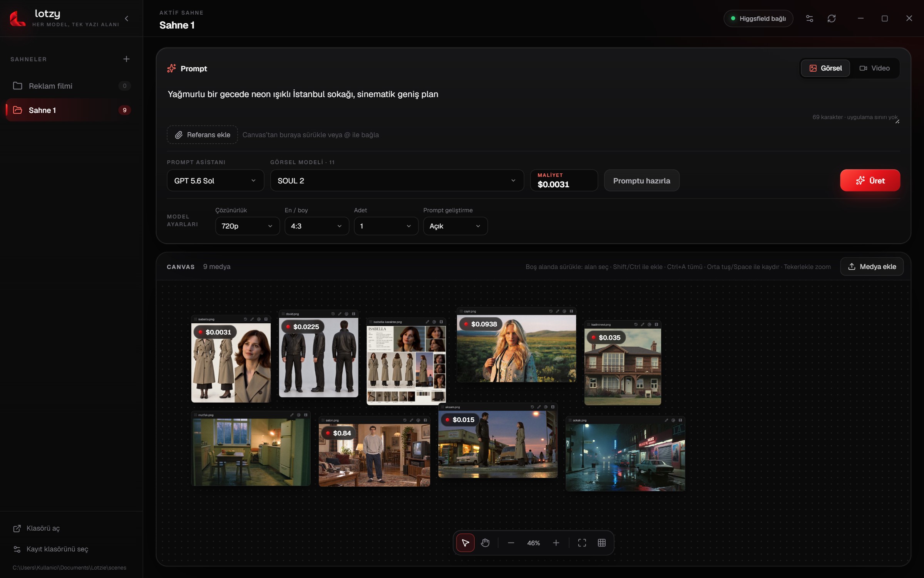Viewport: 924px width, 578px height.
Task: Click the film icon on david.png card
Action: pyautogui.click(x=353, y=314)
